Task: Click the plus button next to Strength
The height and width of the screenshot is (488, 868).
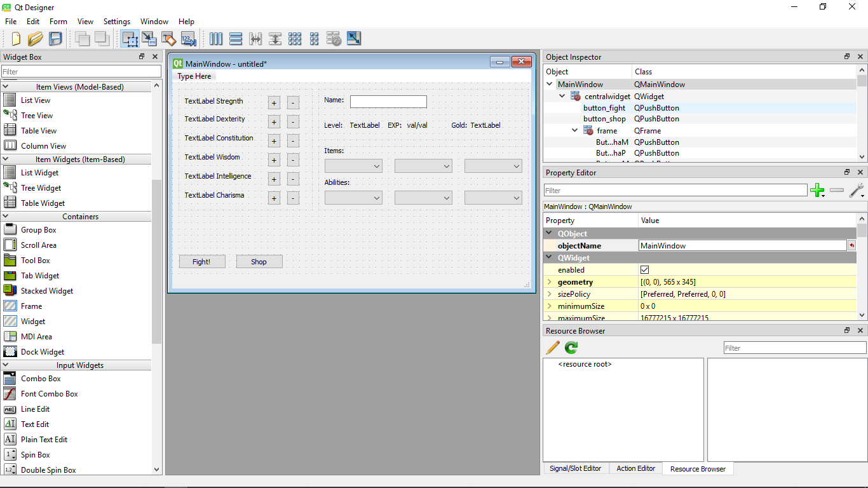Action: (x=274, y=103)
